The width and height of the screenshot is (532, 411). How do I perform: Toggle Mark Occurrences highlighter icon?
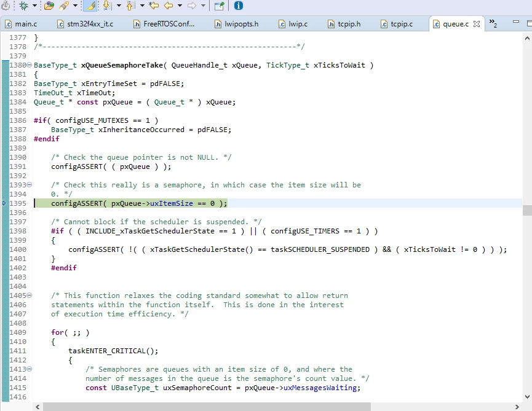click(90, 6)
